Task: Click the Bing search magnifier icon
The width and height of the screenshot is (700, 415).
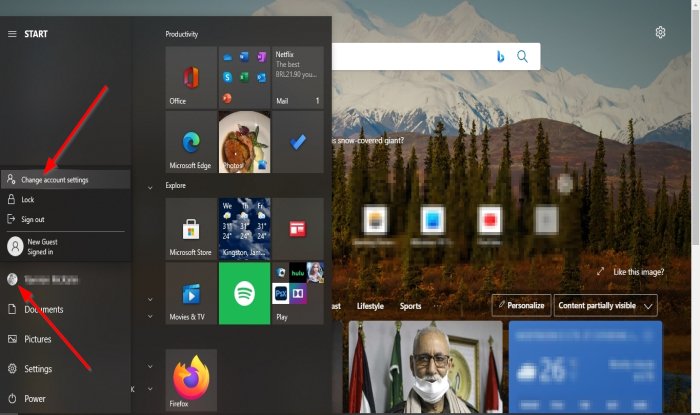Action: coord(522,57)
